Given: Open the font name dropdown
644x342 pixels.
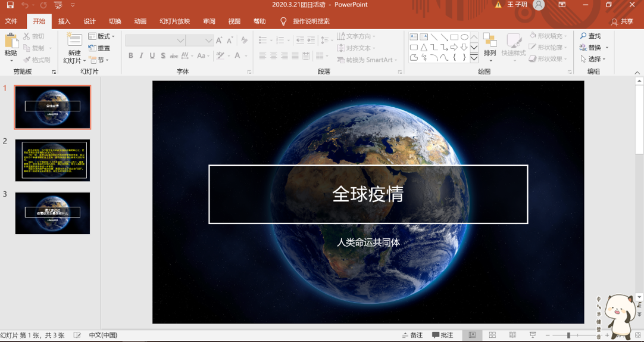Looking at the screenshot, I should [180, 41].
